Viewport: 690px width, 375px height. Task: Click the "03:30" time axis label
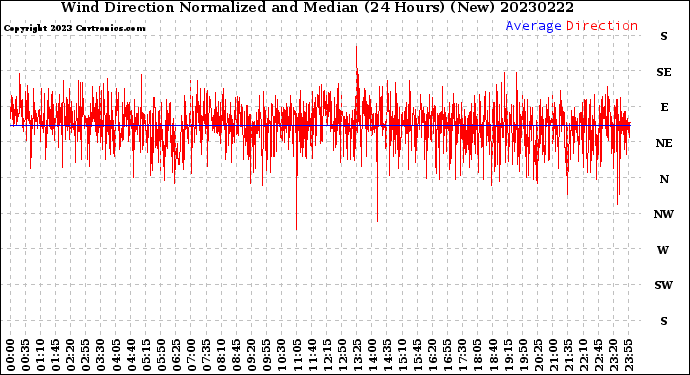tap(101, 355)
